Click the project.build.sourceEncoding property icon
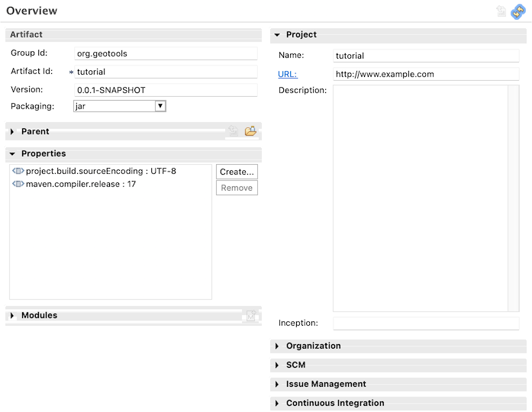Screen dimensions: 532x412 point(18,171)
